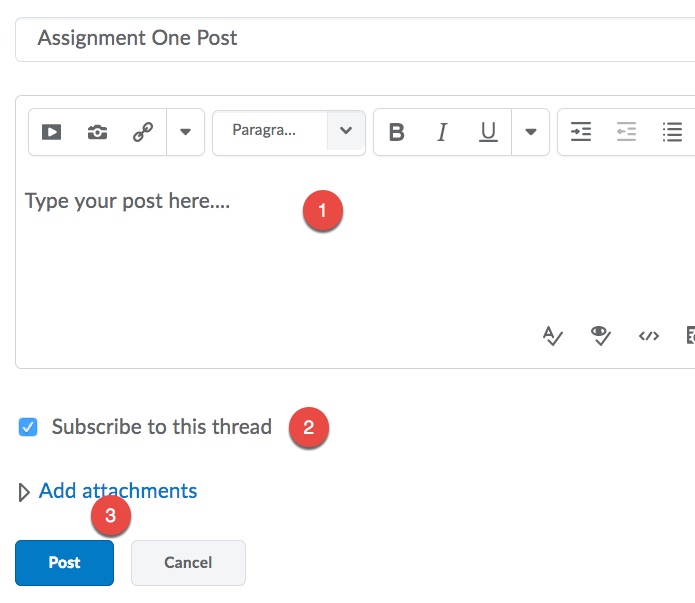Toggle italic formatting
Image resolution: width=695 pixels, height=603 pixels.
coord(442,132)
